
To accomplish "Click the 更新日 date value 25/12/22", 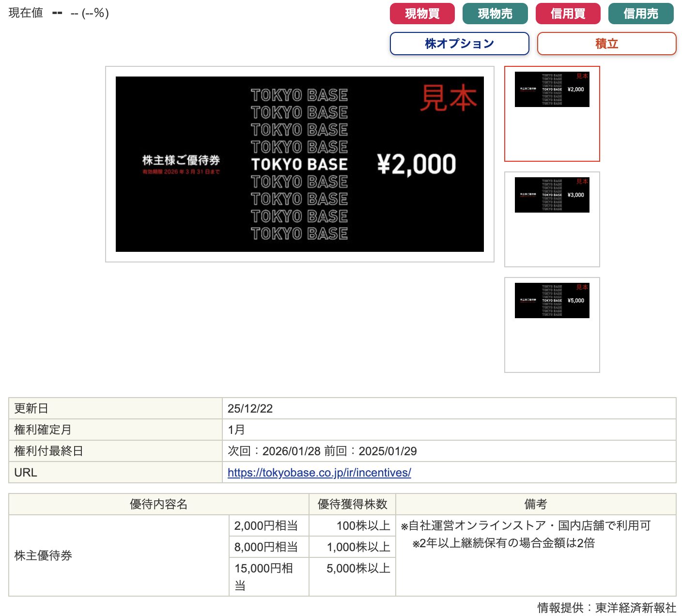I will tap(250, 409).
